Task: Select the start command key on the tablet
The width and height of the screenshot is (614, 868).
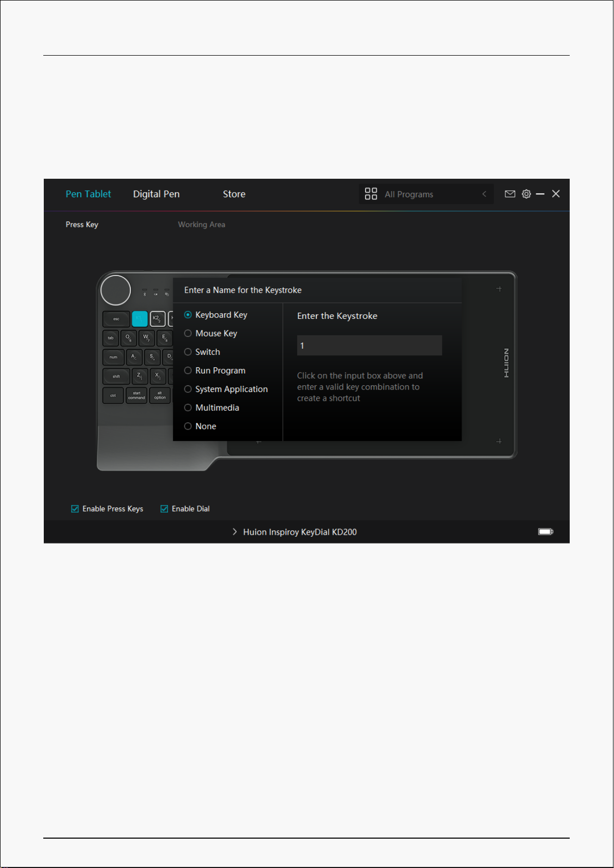Action: coord(137,396)
